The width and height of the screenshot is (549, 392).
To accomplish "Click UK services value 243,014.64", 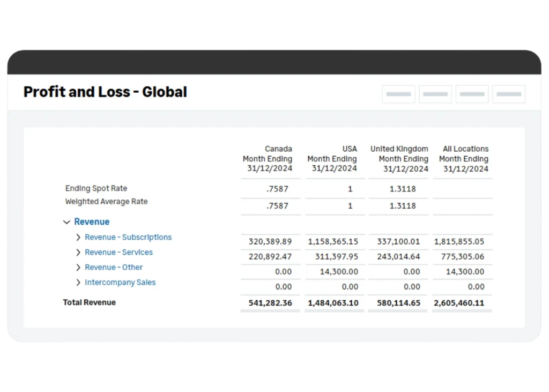I will [398, 257].
